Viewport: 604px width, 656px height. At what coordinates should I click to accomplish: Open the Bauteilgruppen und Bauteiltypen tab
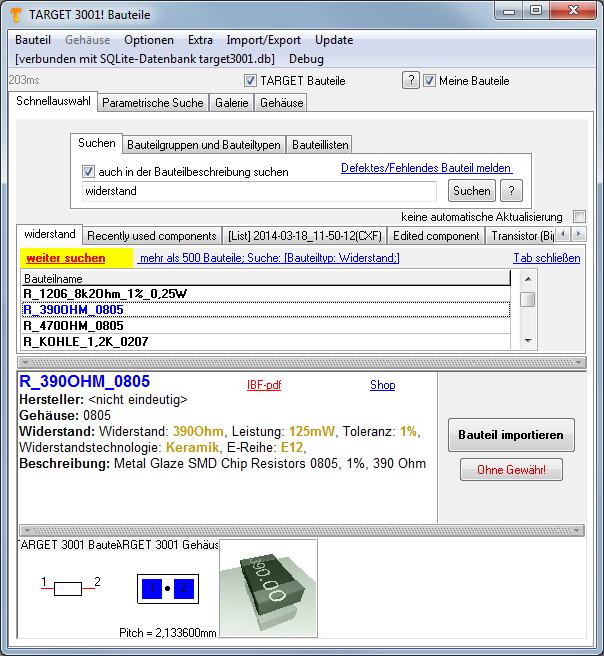click(205, 145)
